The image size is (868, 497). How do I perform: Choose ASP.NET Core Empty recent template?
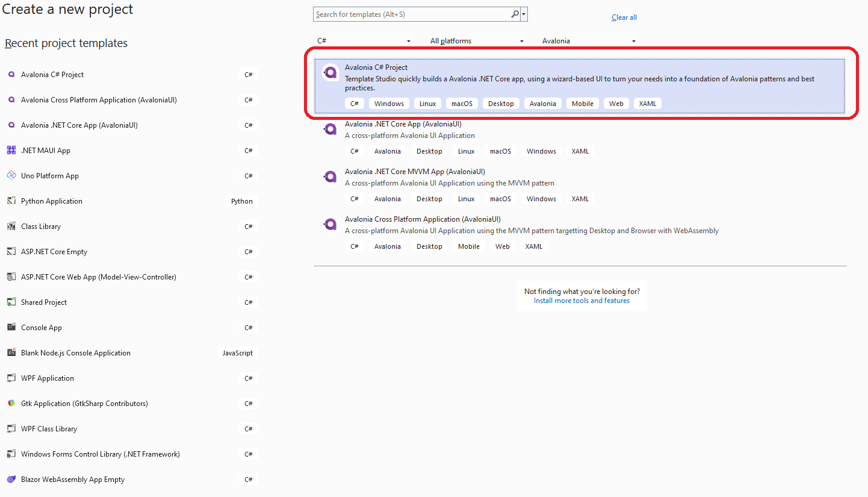[x=131, y=252]
